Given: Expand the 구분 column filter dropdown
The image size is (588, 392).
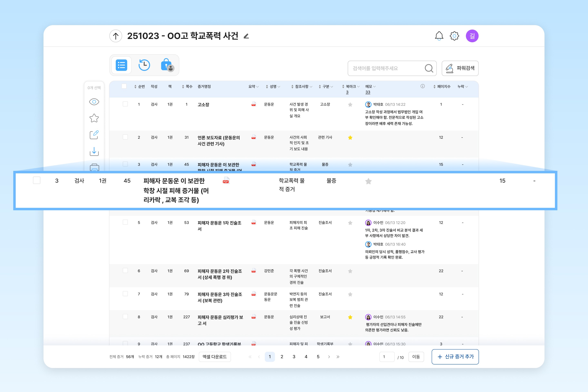Looking at the screenshot, I should click(332, 87).
